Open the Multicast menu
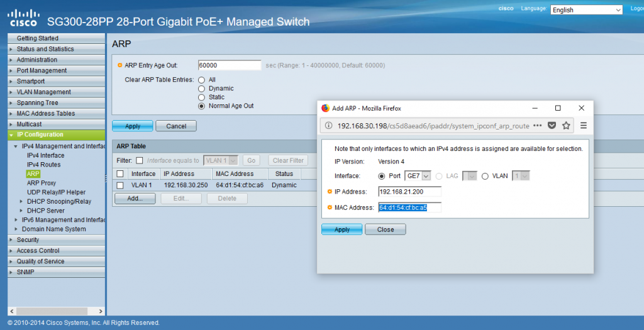 pos(56,124)
